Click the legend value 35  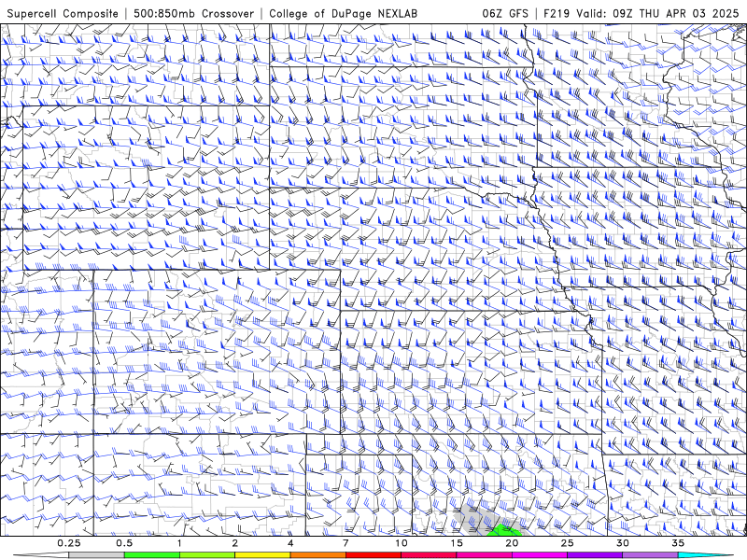[678, 543]
